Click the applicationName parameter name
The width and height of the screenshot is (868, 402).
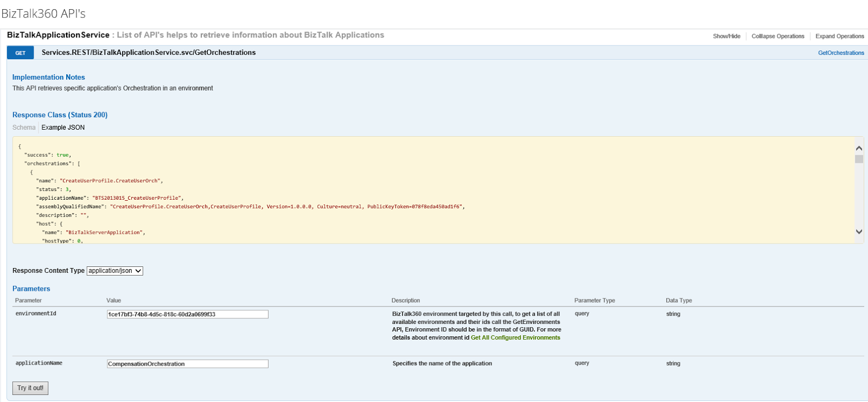coord(39,363)
